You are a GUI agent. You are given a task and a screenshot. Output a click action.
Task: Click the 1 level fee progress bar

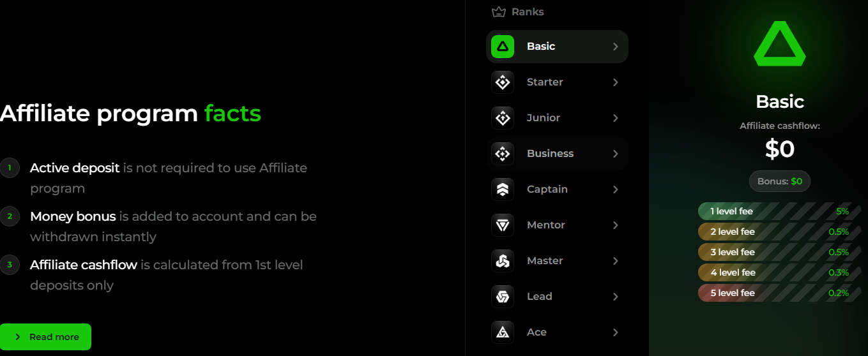tap(779, 211)
